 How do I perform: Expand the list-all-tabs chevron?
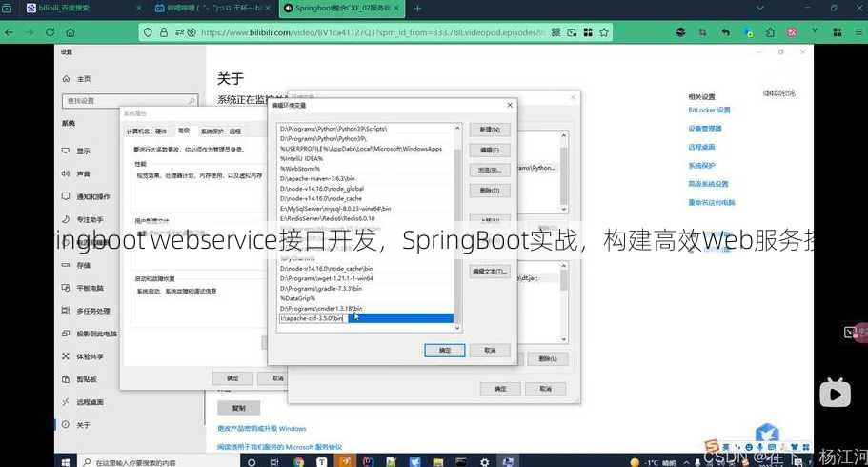pyautogui.click(x=760, y=9)
